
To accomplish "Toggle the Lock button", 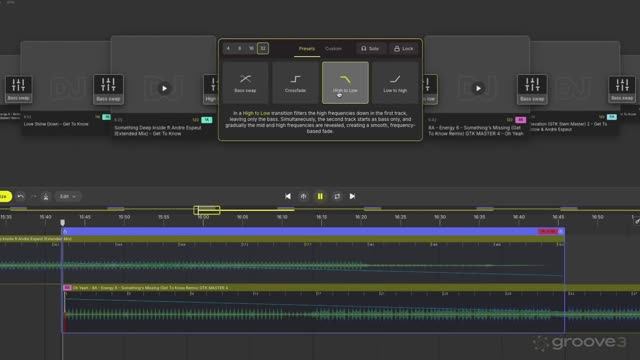I will (403, 49).
